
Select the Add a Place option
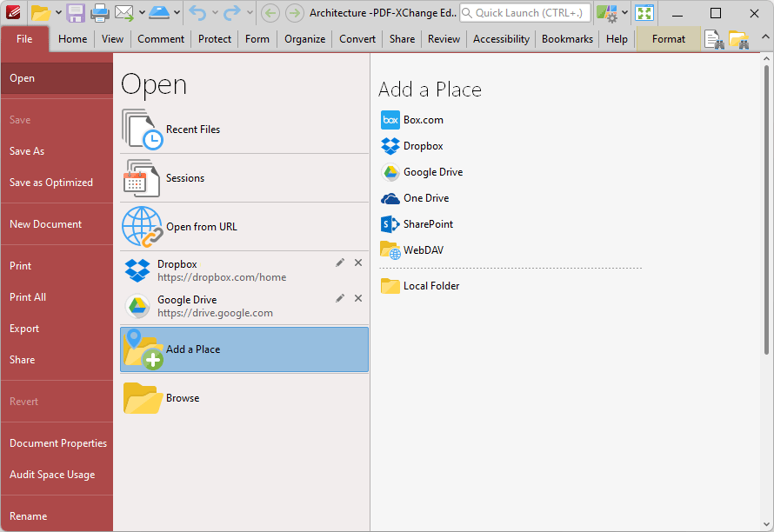coord(244,349)
